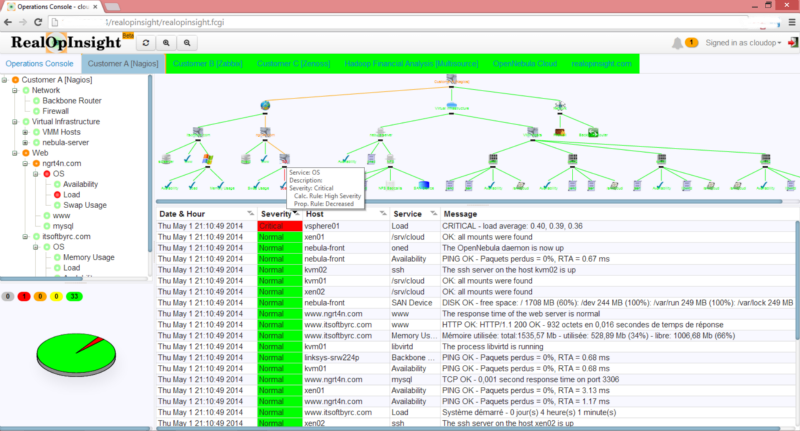Screen dimensions: 800x431
Task: Click the browser address bar
Action: 398,22
